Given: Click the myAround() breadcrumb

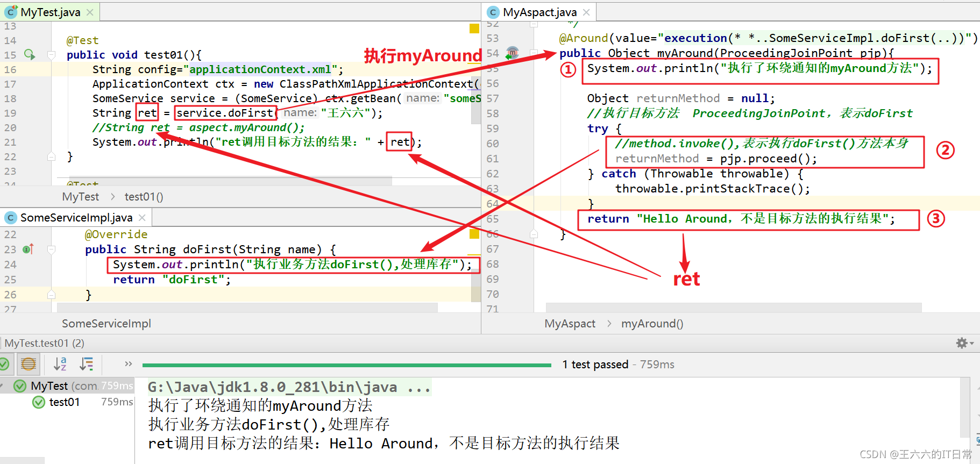Looking at the screenshot, I should 652,323.
